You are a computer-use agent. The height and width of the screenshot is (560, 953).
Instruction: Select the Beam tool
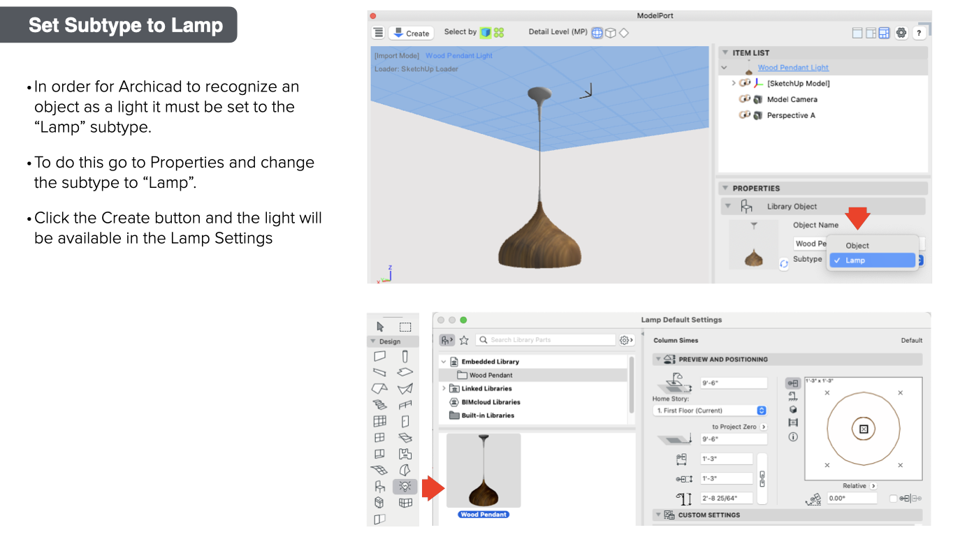pos(380,372)
